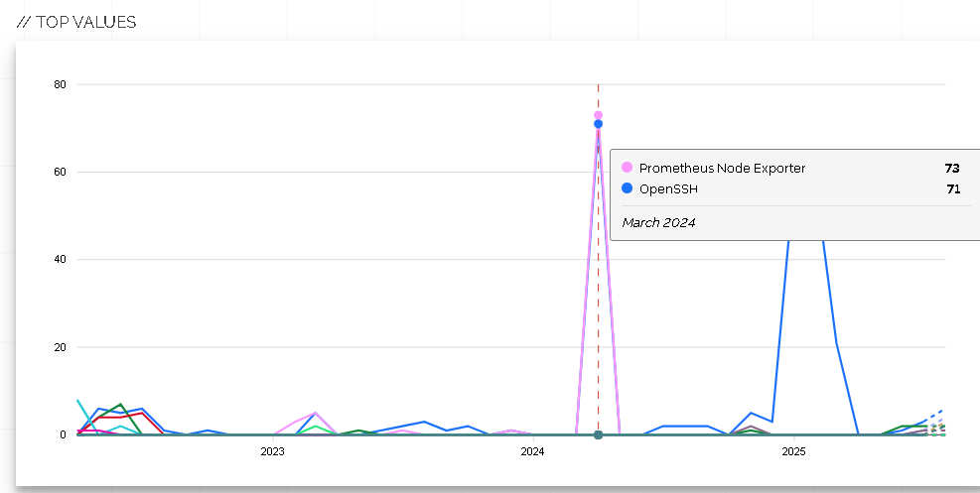The width and height of the screenshot is (980, 493).
Task: Click the blue OpenSSH legend dot in tooltip
Action: pyautogui.click(x=627, y=188)
